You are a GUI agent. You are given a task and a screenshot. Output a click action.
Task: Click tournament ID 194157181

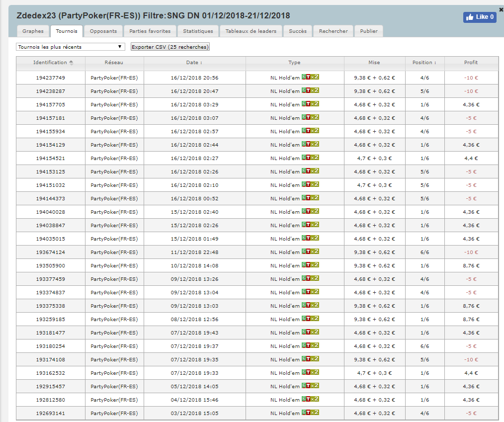[51, 118]
